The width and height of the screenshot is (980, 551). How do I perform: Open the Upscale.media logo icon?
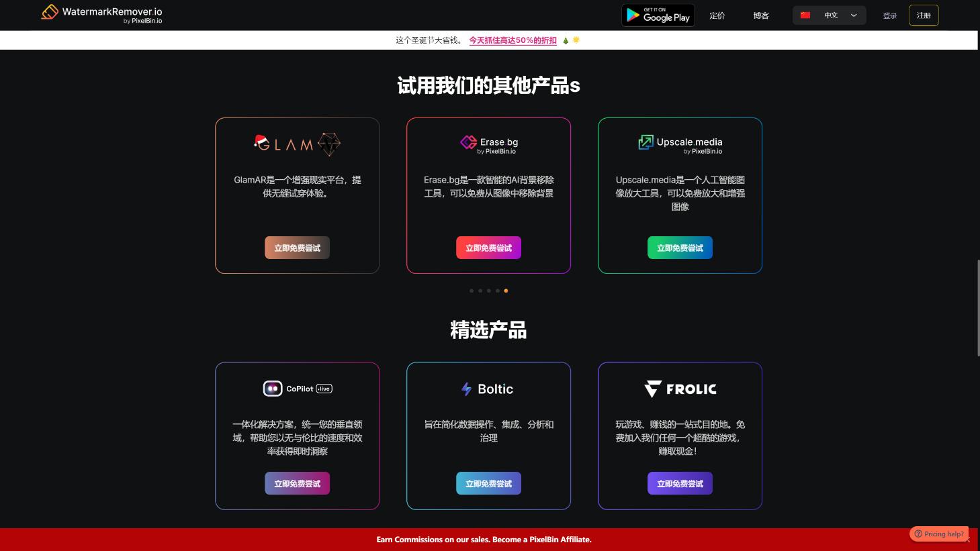(645, 142)
